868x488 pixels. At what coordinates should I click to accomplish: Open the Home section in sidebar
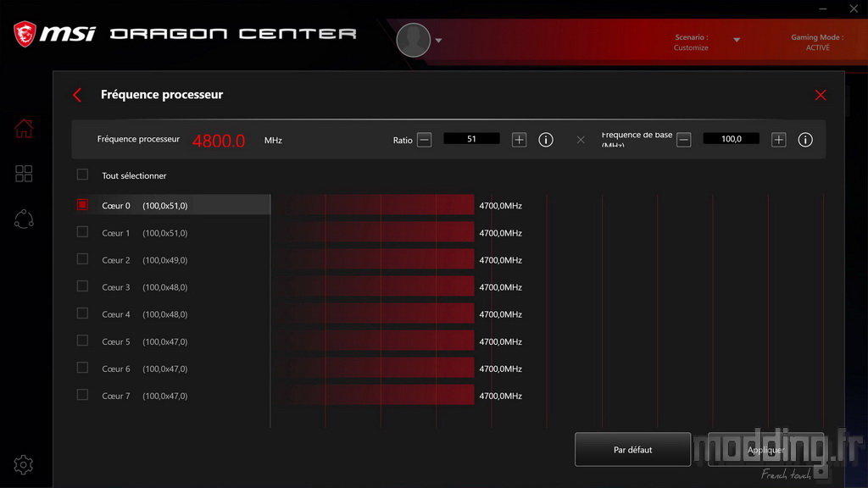(24, 129)
